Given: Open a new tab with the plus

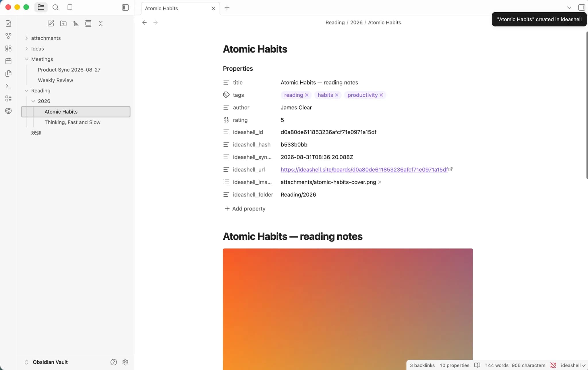Looking at the screenshot, I should click(227, 8).
